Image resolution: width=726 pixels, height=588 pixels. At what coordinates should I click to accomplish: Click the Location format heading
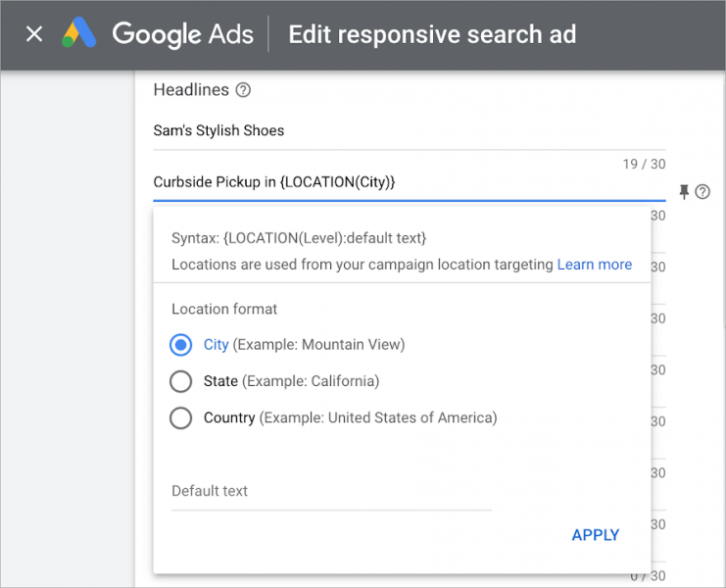coord(224,309)
